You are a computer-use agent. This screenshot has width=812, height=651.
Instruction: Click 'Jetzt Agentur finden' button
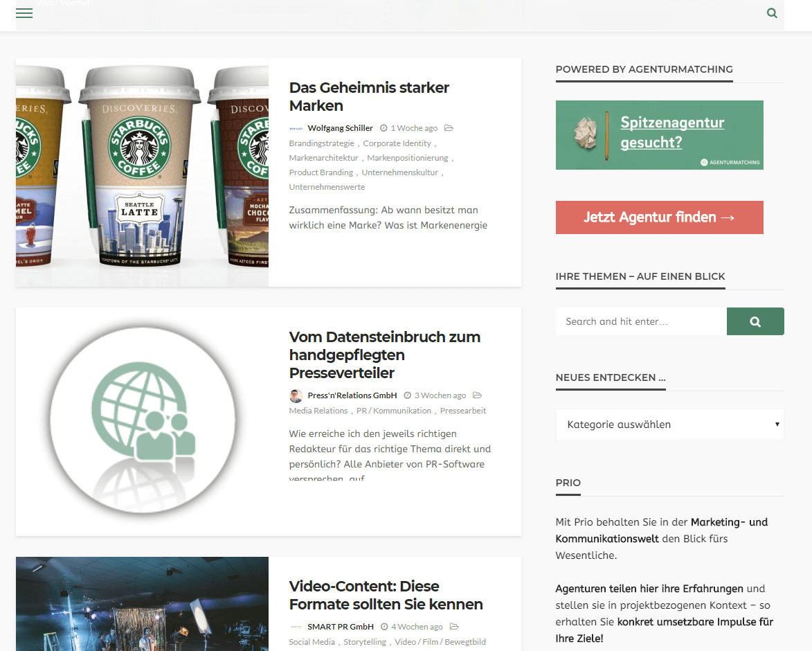(659, 217)
